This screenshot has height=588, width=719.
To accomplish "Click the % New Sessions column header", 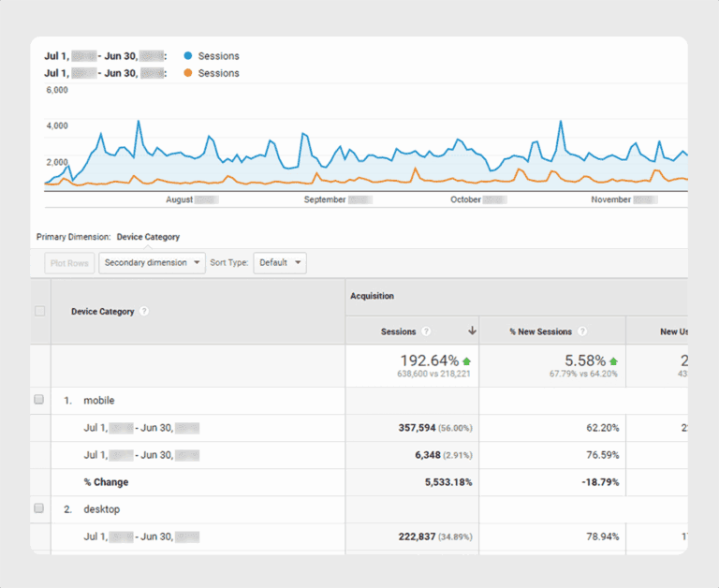I will coord(540,331).
